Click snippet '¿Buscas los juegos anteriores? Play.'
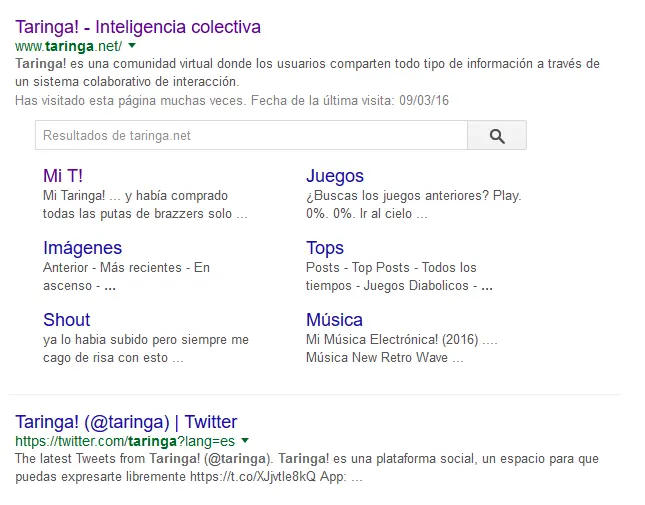The height and width of the screenshot is (505, 645). (413, 196)
